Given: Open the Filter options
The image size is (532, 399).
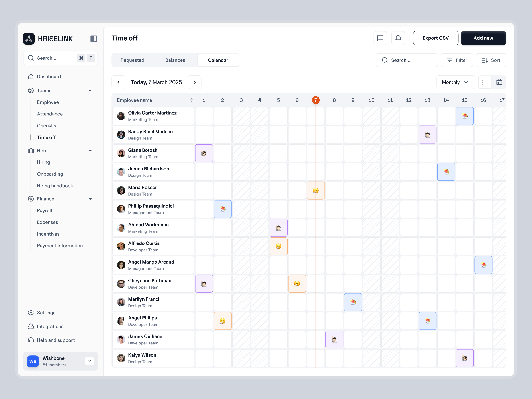Looking at the screenshot, I should tap(457, 60).
